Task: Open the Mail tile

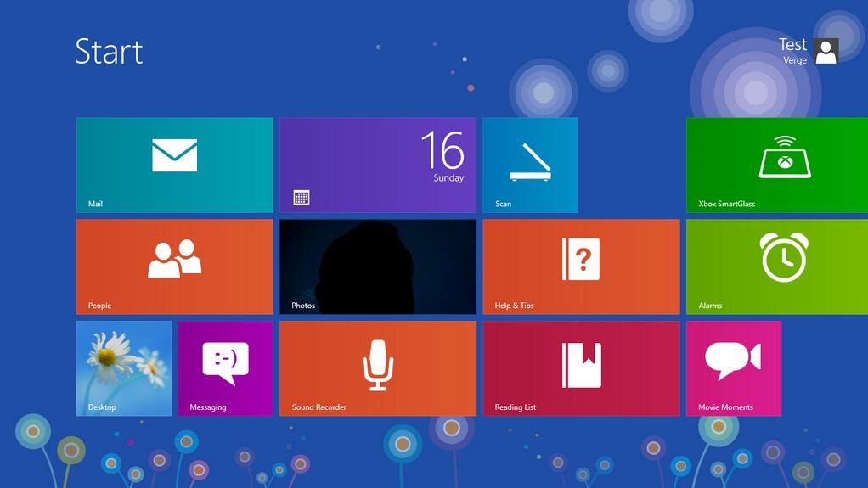Action: coord(174,165)
